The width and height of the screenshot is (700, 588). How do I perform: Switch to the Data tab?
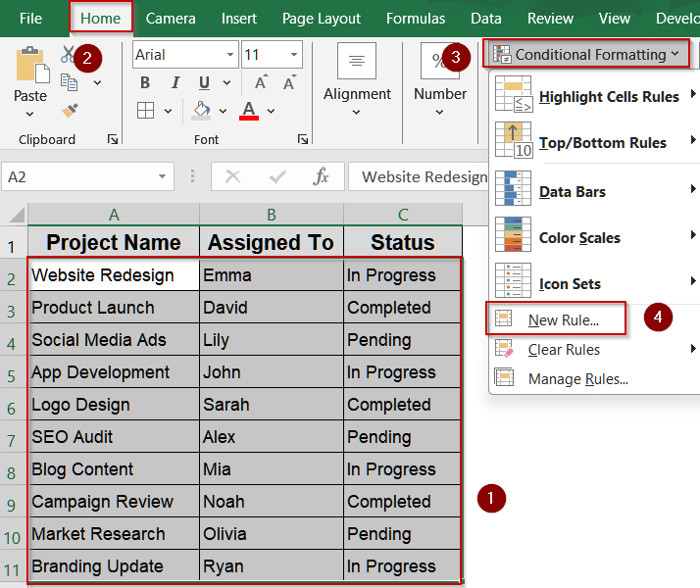[486, 19]
